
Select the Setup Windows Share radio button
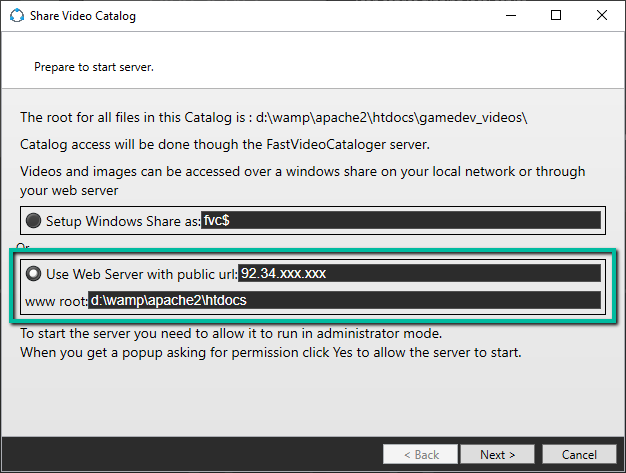pos(34,221)
